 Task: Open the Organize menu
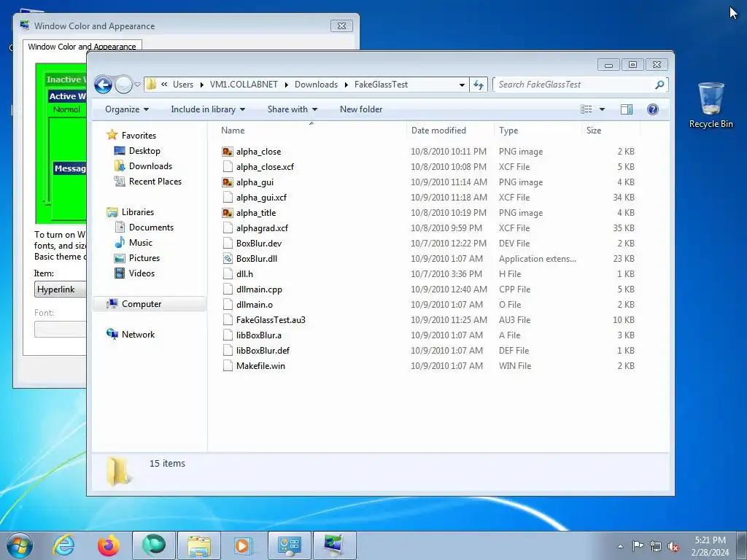point(127,109)
